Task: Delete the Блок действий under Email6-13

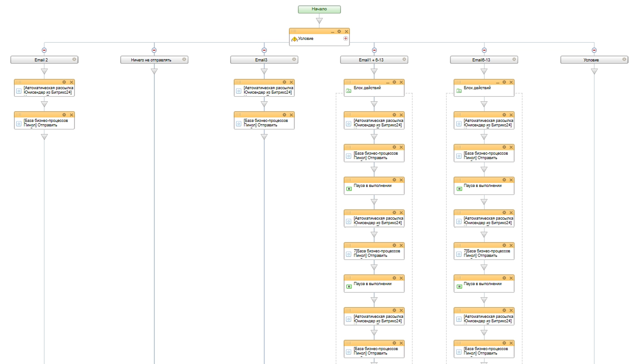Action: click(511, 82)
